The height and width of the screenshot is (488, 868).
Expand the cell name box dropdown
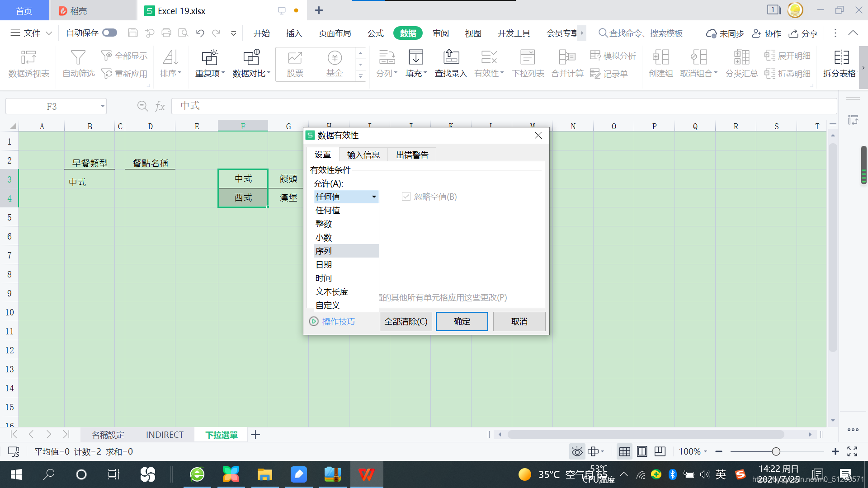[x=103, y=107]
